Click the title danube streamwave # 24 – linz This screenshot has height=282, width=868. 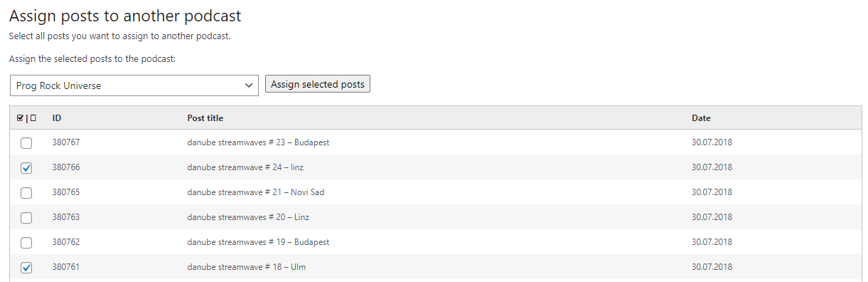click(245, 167)
